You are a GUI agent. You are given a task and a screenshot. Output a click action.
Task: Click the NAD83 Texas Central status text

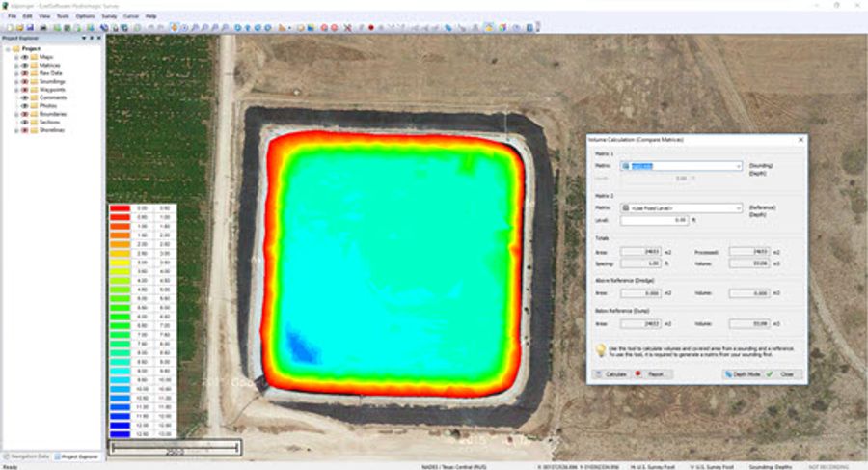click(454, 467)
